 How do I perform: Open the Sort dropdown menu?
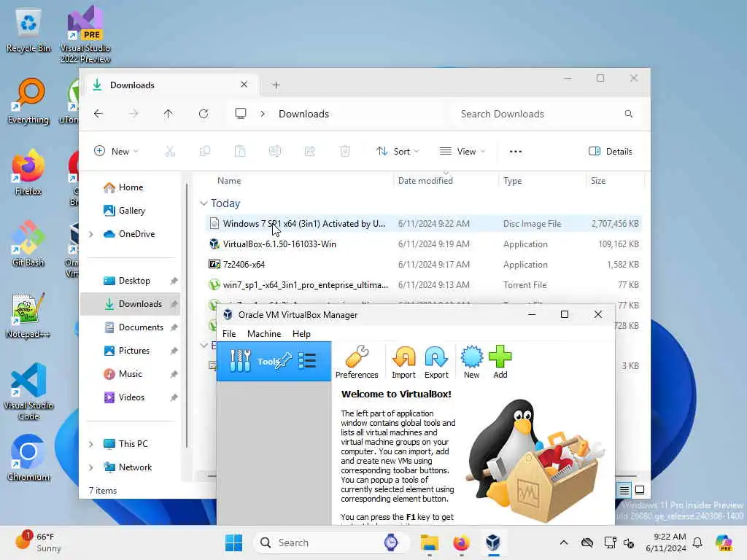click(398, 152)
